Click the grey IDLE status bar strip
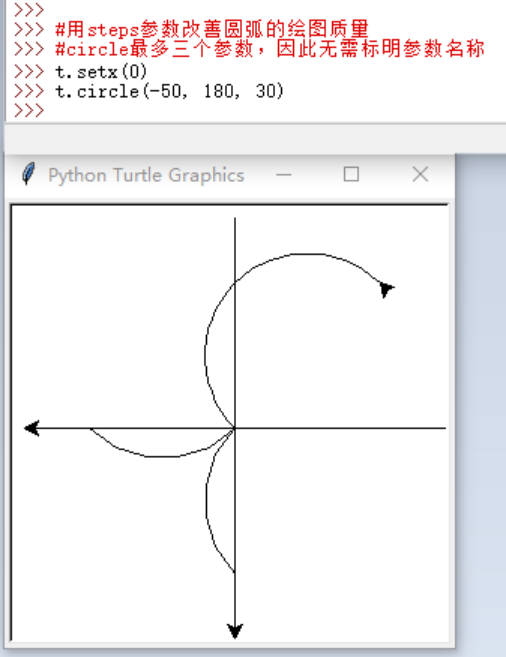The height and width of the screenshot is (657, 506). [255, 139]
